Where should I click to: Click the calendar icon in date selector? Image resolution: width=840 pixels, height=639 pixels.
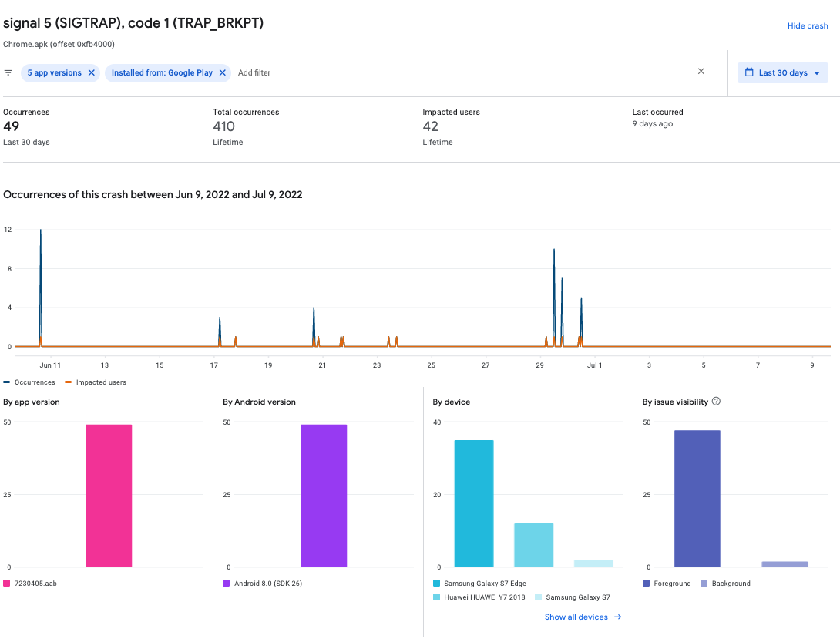749,72
